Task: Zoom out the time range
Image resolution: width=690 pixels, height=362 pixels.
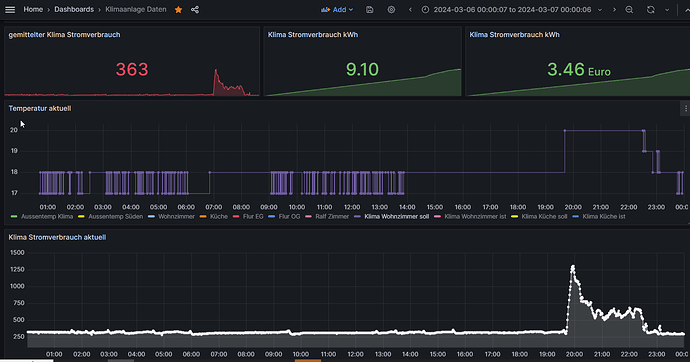Action: (629, 10)
